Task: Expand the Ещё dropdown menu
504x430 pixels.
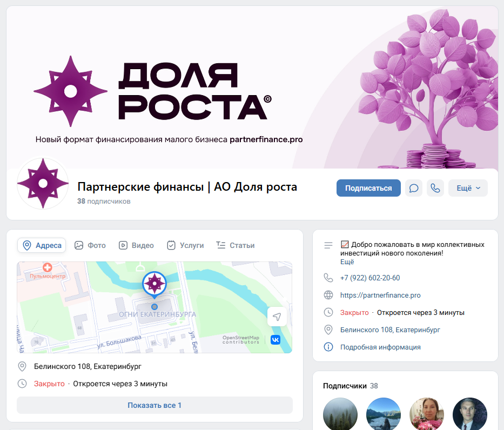Action: point(468,188)
